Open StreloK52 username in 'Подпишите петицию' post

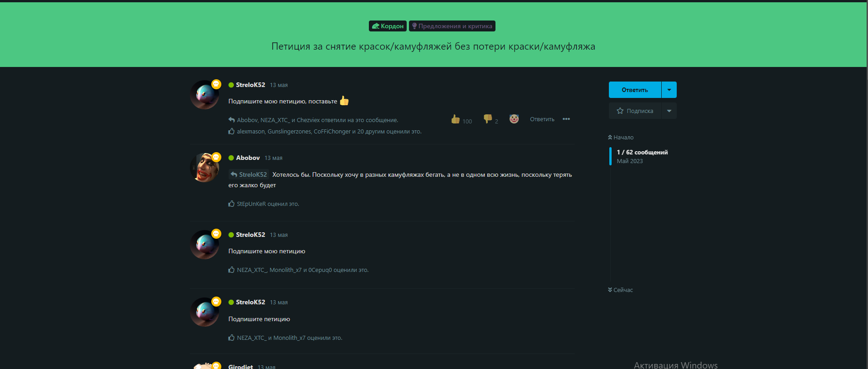click(x=250, y=302)
